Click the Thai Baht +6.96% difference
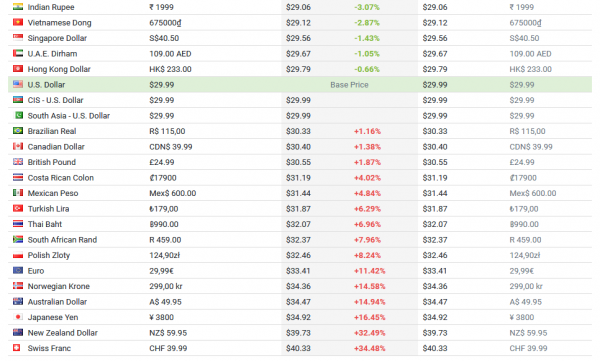600x361 pixels. click(x=367, y=224)
